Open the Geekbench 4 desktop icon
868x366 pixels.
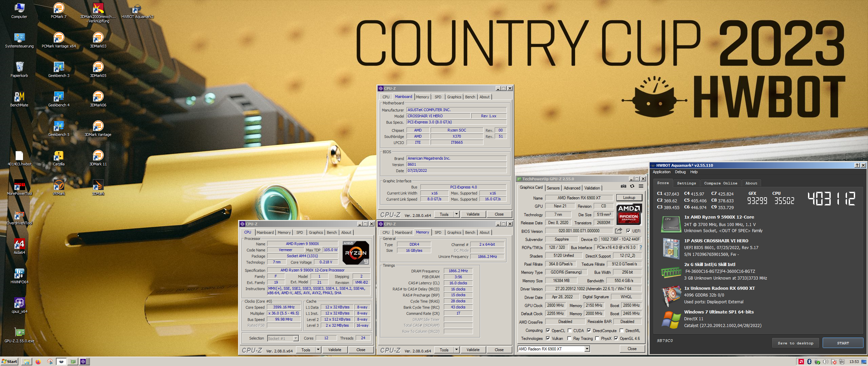click(x=59, y=99)
